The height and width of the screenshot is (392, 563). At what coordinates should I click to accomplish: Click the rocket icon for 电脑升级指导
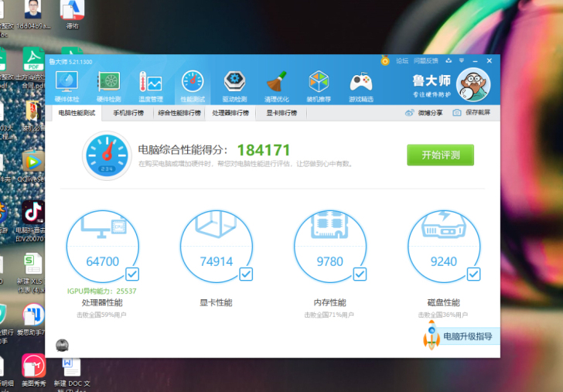point(432,335)
